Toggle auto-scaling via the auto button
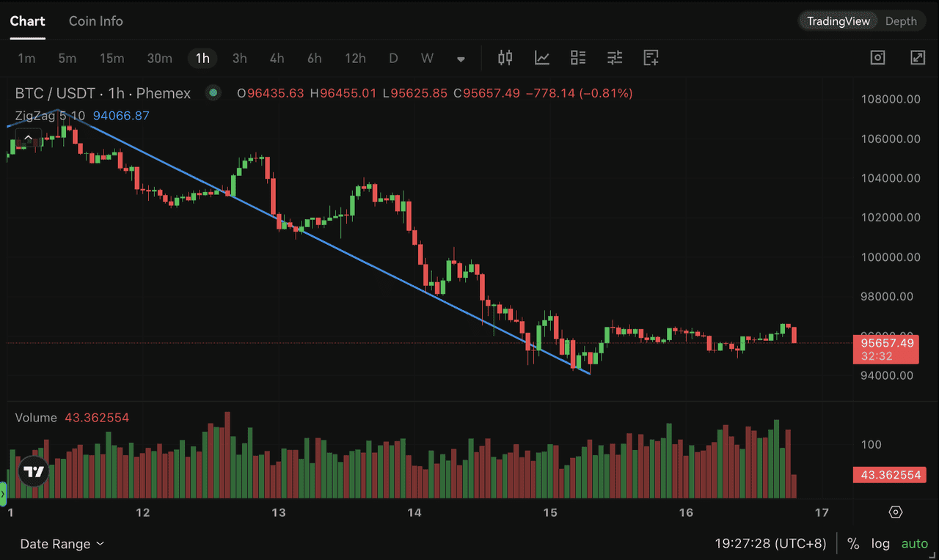The image size is (939, 560). coord(914,543)
